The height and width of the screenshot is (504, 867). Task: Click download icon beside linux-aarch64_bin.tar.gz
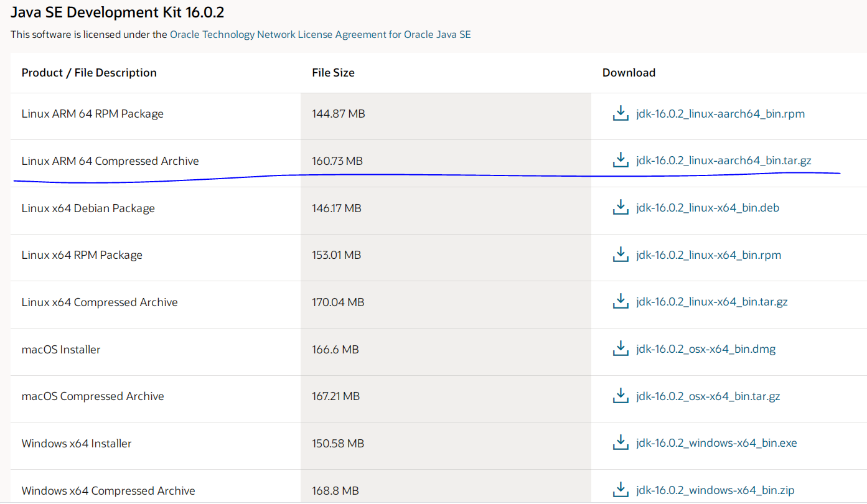621,161
